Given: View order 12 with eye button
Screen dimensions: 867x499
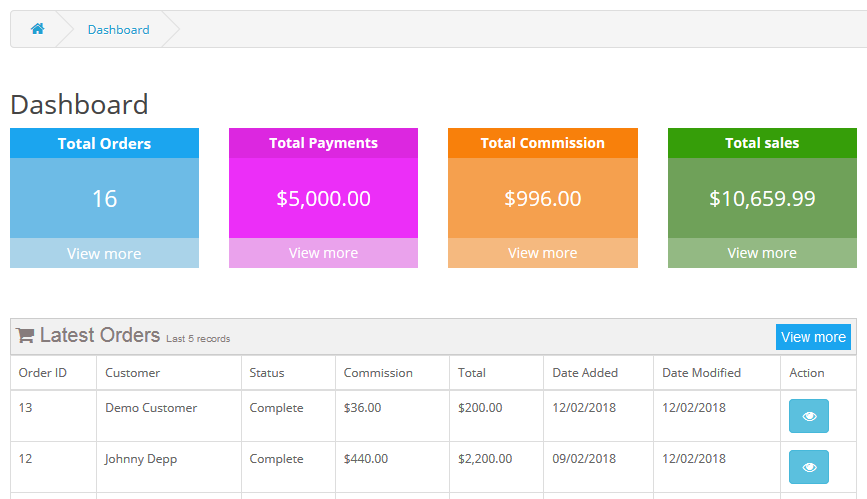Looking at the screenshot, I should (x=808, y=467).
